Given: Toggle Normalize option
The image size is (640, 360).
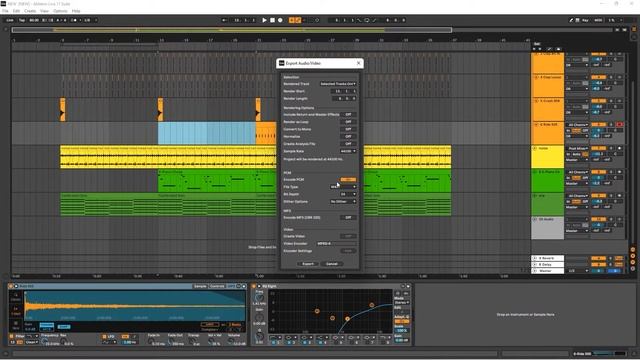Looking at the screenshot, I should point(348,136).
